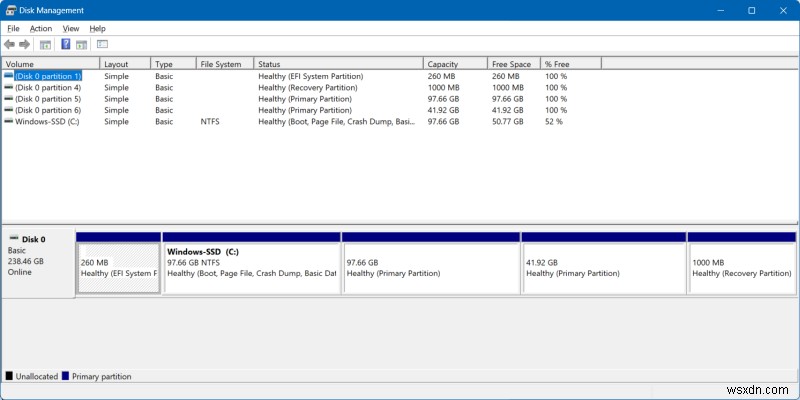The width and height of the screenshot is (800, 400).
Task: Click the drive icon beside Disk 0 partition 1
Action: [x=9, y=76]
